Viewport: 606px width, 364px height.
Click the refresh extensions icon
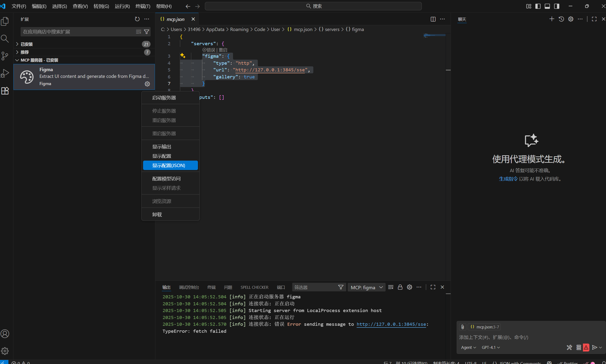point(137,19)
